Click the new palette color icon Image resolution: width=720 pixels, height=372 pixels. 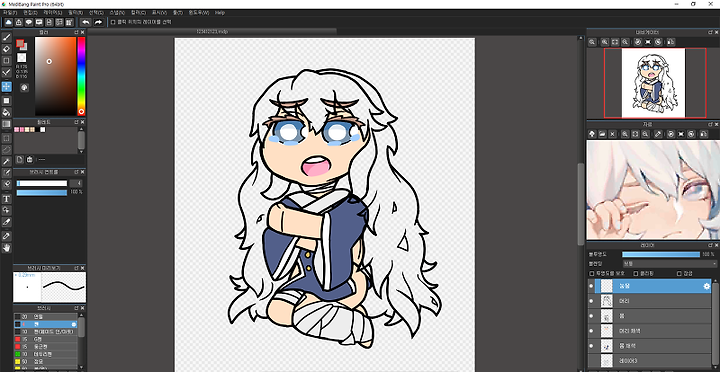tap(20, 159)
